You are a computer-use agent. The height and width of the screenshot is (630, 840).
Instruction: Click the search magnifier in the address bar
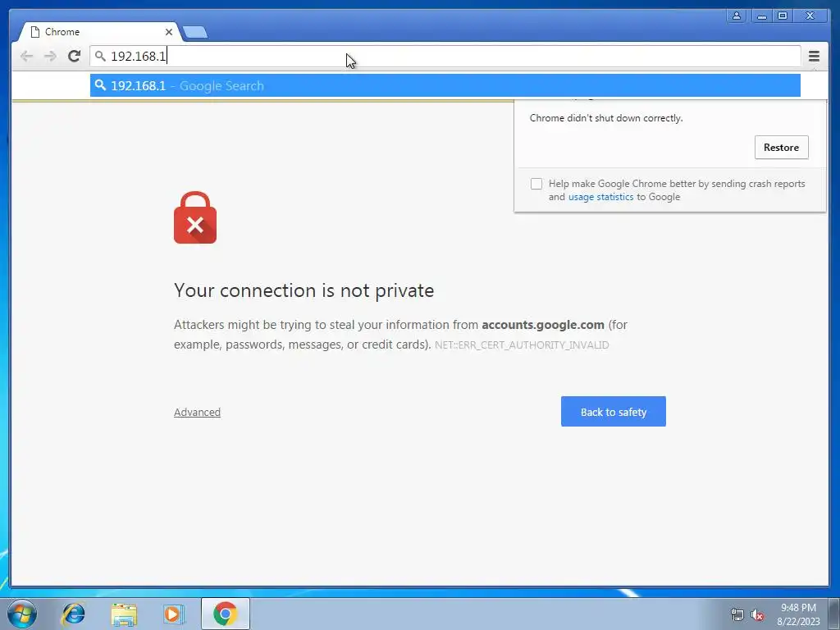coord(100,56)
